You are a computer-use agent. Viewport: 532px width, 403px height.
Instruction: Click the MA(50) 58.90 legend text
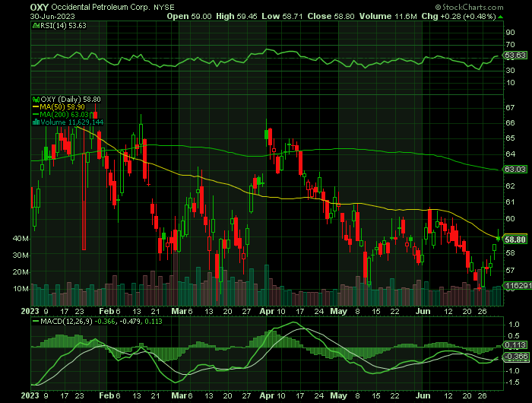pos(62,107)
